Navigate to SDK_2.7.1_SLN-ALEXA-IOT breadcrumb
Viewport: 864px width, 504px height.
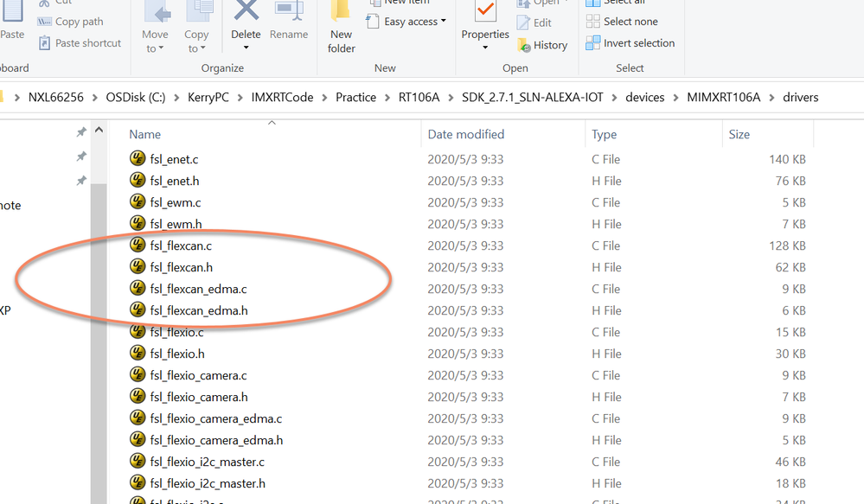(x=532, y=98)
